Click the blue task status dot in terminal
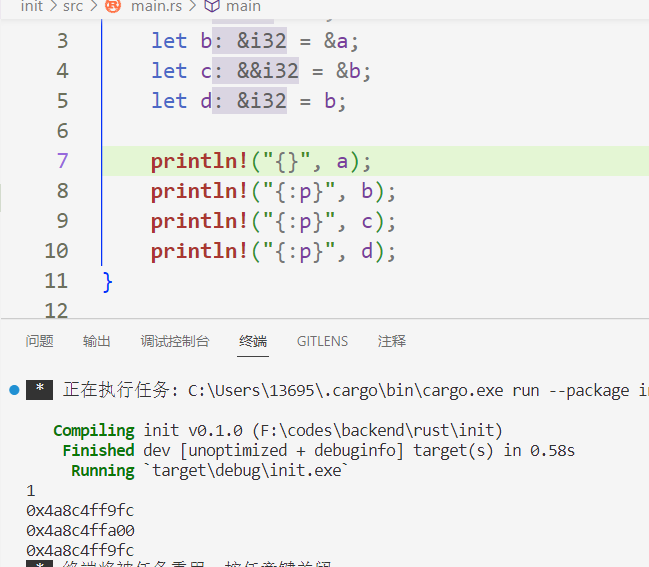Image resolution: width=649 pixels, height=567 pixels. click(14, 389)
